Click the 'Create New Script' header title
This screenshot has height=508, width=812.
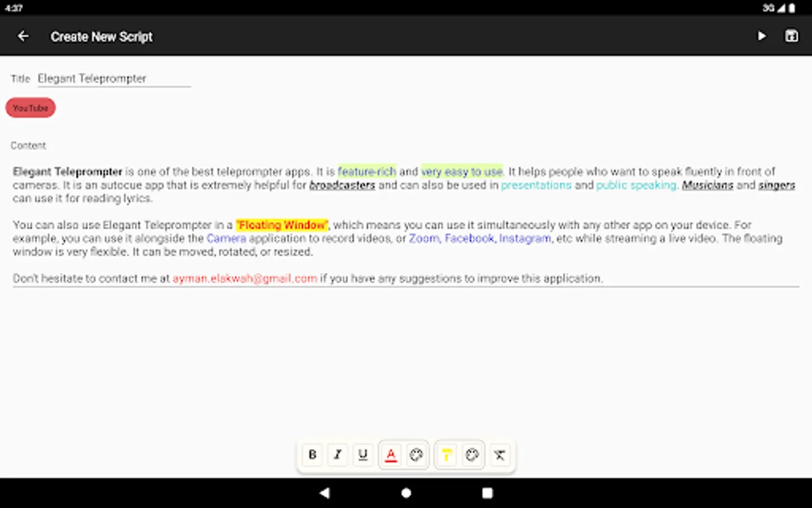(x=101, y=37)
